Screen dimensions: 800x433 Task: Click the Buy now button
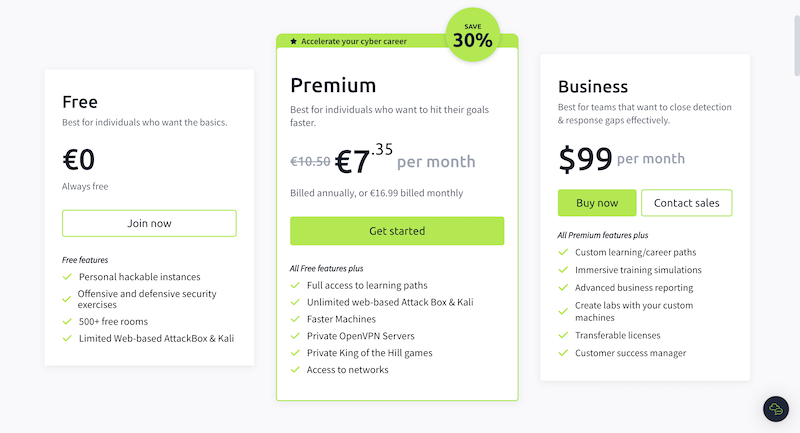(597, 203)
